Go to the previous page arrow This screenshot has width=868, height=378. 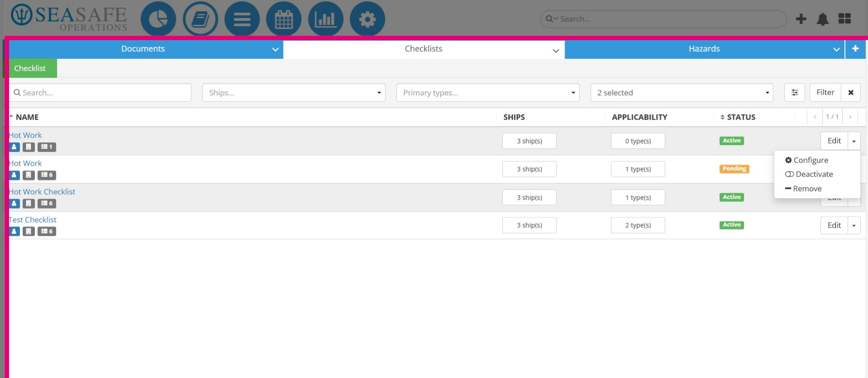pos(815,117)
